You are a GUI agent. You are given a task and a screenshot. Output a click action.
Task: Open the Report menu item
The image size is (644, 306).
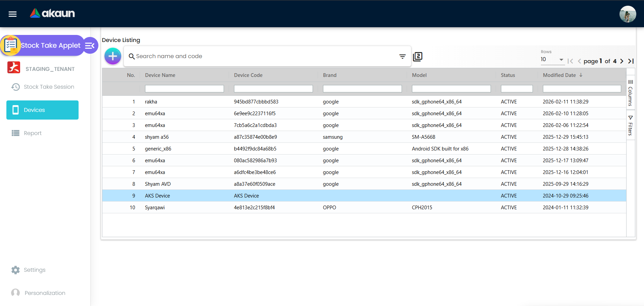point(33,133)
